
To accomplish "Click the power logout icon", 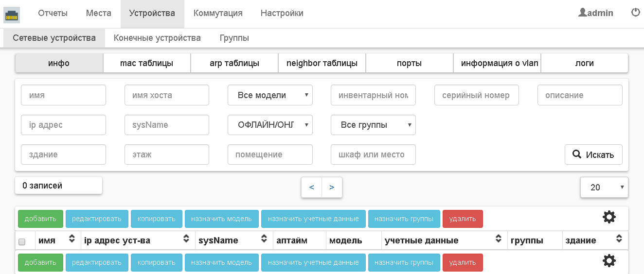I will point(635,13).
